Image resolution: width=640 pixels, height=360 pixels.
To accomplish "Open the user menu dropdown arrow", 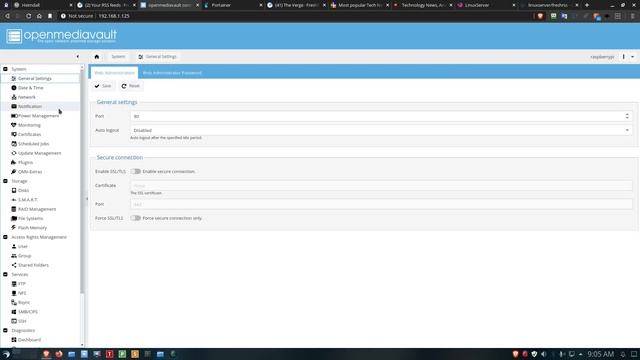I will (633, 57).
